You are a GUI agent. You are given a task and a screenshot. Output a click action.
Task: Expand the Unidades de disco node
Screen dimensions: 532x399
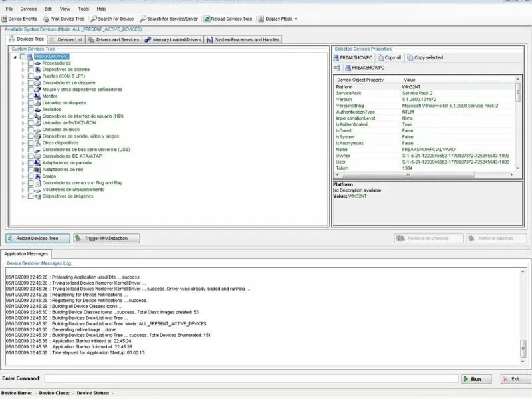click(23, 130)
